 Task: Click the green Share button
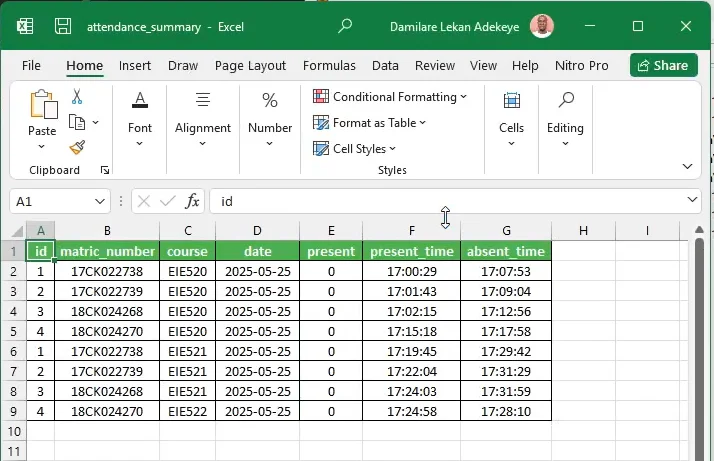click(663, 66)
